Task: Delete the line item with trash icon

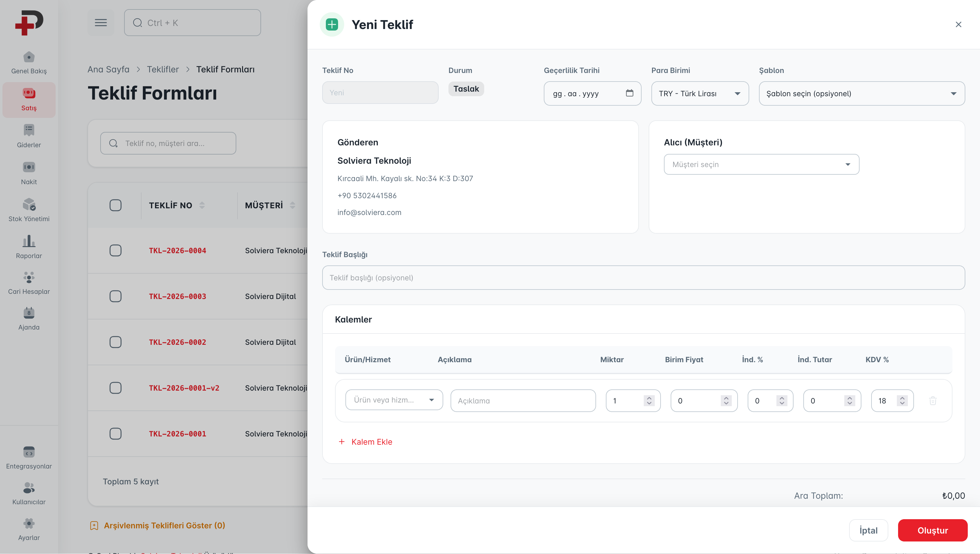Action: click(932, 401)
